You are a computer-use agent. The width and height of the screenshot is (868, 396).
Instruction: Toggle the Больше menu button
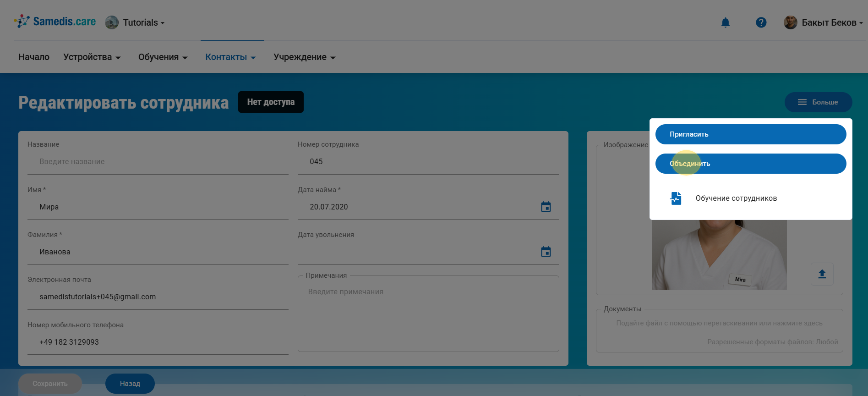[818, 102]
